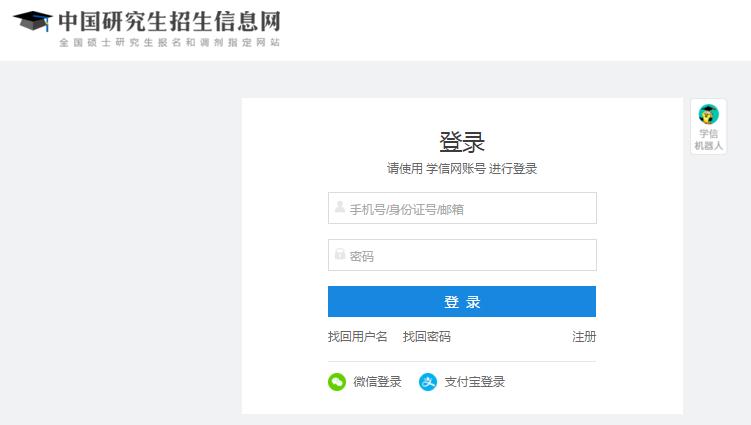
Task: Click the graduation cap logo icon
Action: (x=32, y=22)
